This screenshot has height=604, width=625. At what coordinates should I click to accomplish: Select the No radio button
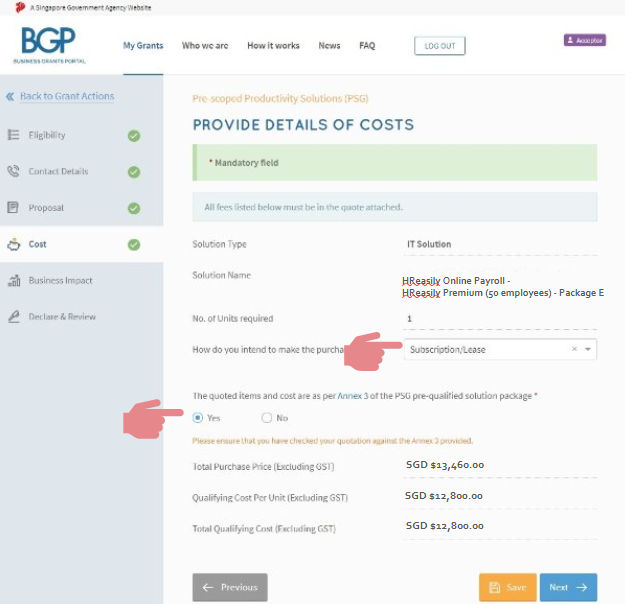(x=266, y=418)
